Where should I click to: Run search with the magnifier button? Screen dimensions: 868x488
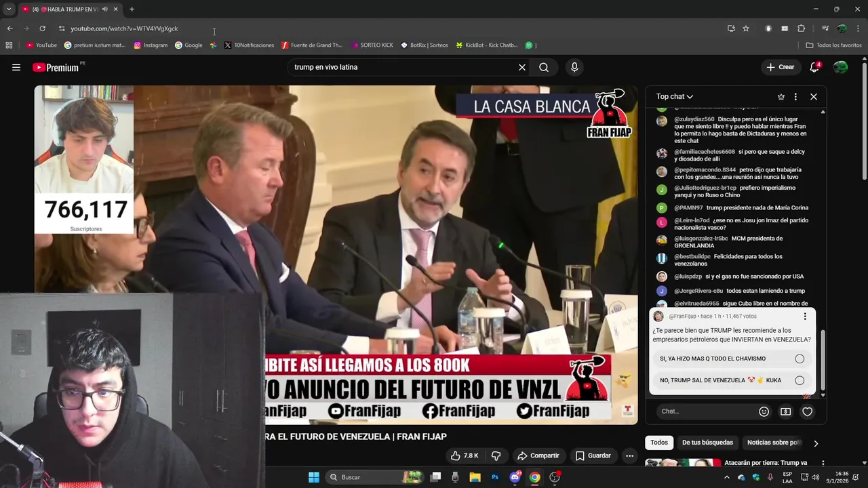544,67
